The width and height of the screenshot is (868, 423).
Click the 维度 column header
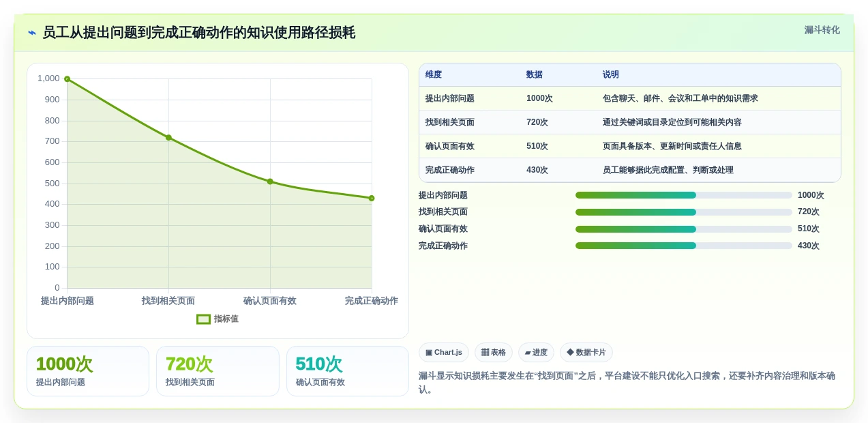pyautogui.click(x=434, y=75)
